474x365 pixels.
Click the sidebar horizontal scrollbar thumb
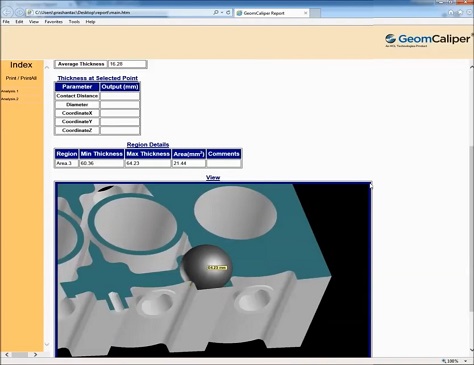click(20, 355)
